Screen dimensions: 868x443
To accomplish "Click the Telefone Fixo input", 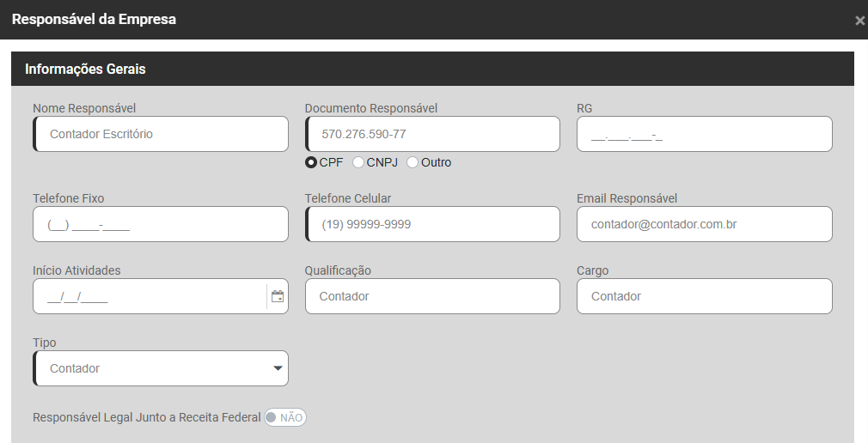I will click(161, 224).
